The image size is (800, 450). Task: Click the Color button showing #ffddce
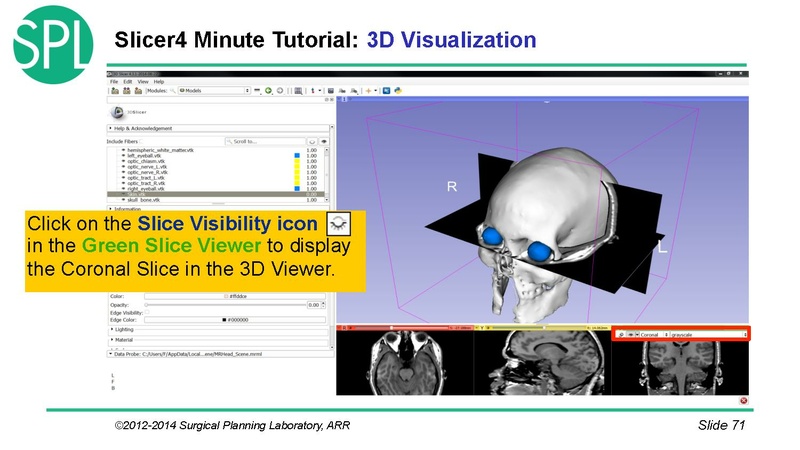(235, 296)
